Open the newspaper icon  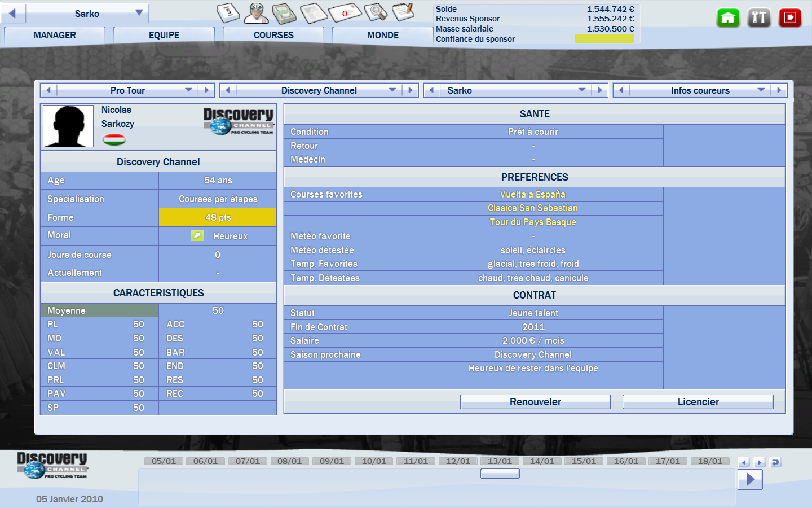point(314,12)
